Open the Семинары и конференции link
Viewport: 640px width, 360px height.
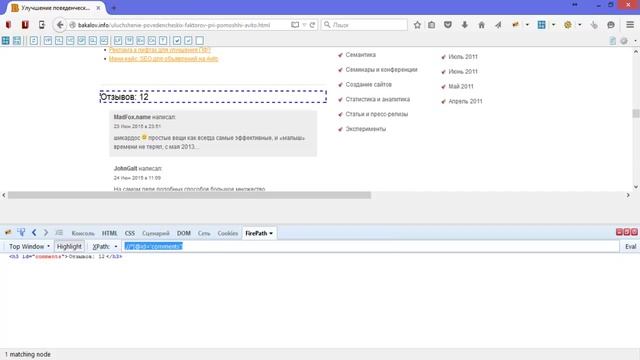point(381,69)
